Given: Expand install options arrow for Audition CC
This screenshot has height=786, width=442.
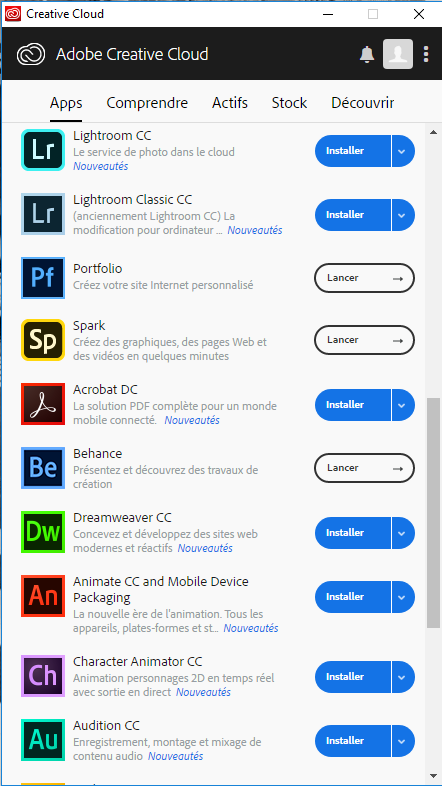Looking at the screenshot, I should [x=403, y=740].
